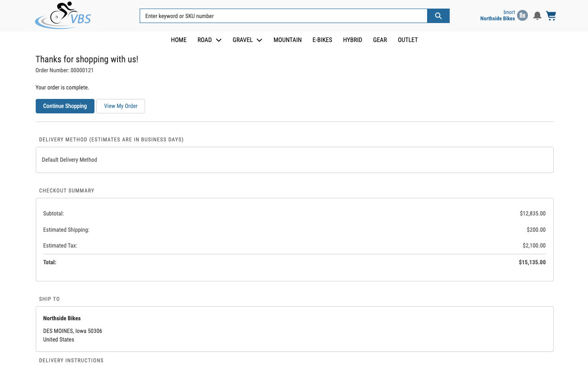Click 'Your order is complete.' message
The height and width of the screenshot is (365, 588).
62,88
